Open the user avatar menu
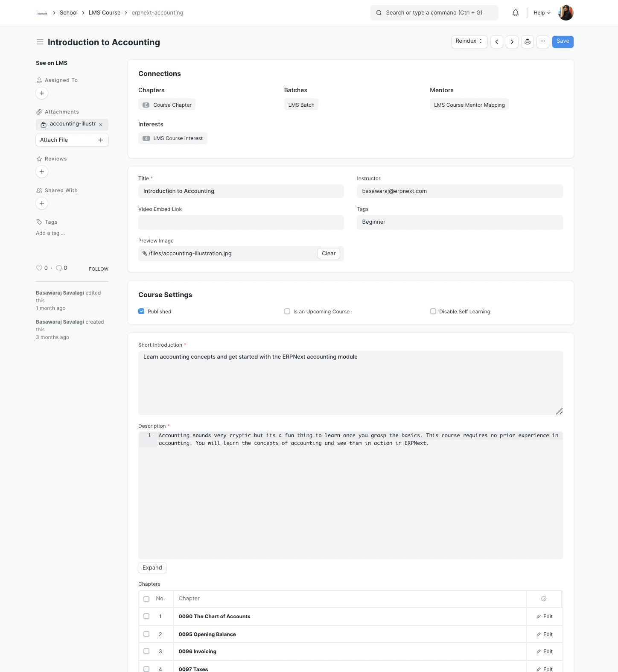The height and width of the screenshot is (672, 618). 566,13
